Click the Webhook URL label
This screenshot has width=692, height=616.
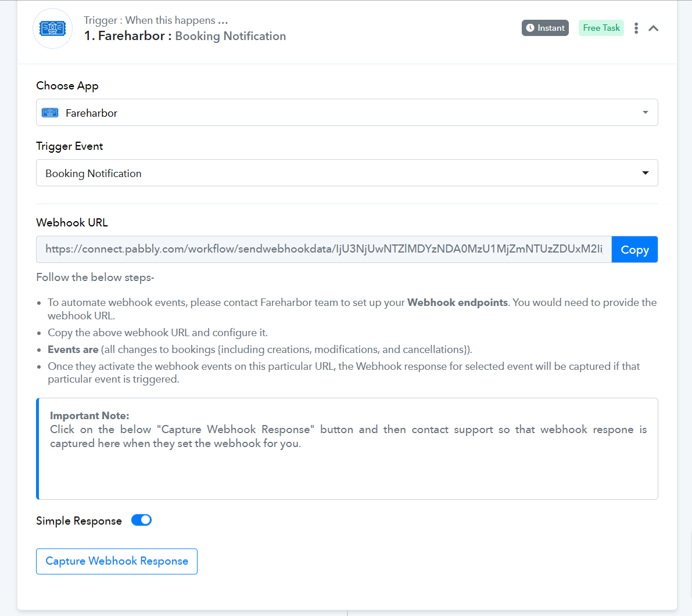tap(72, 223)
